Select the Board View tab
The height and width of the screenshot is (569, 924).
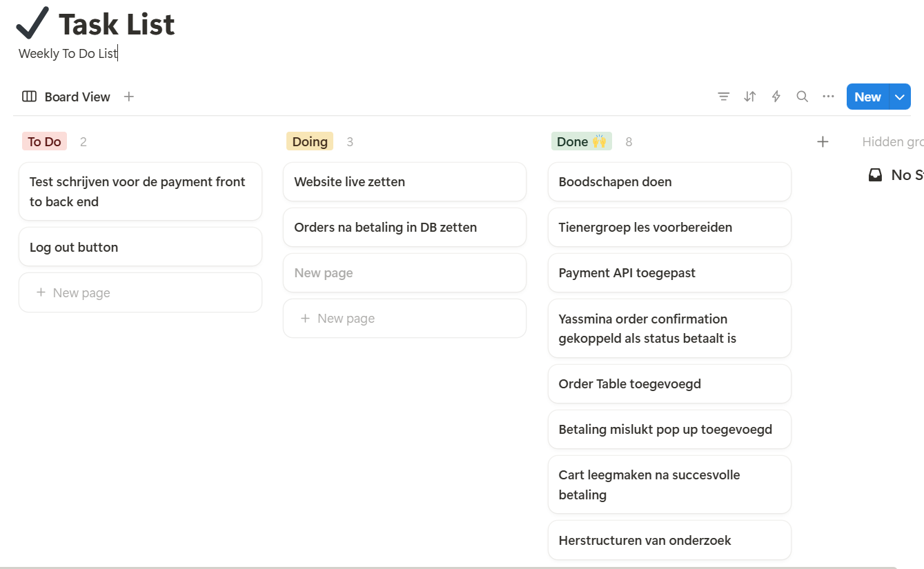(x=66, y=97)
